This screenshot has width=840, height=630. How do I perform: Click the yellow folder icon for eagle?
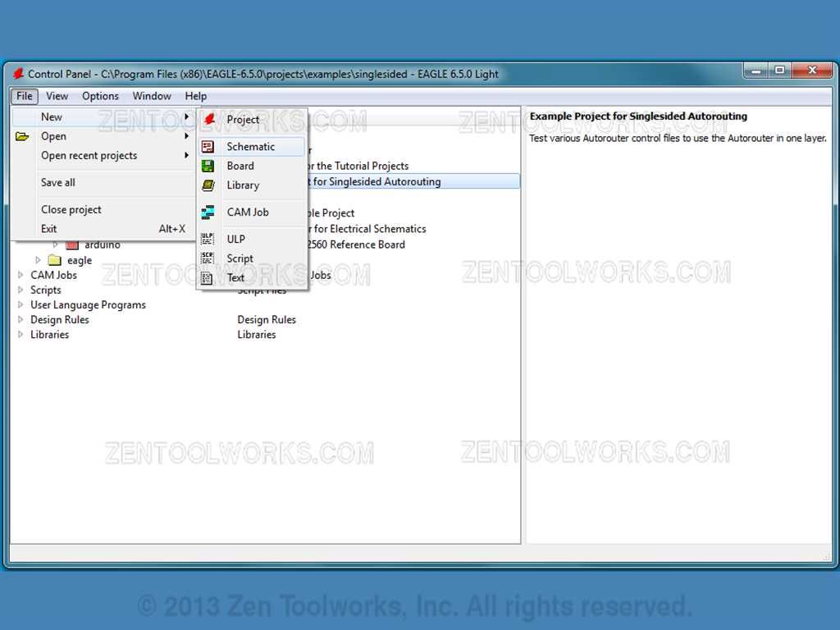click(55, 260)
